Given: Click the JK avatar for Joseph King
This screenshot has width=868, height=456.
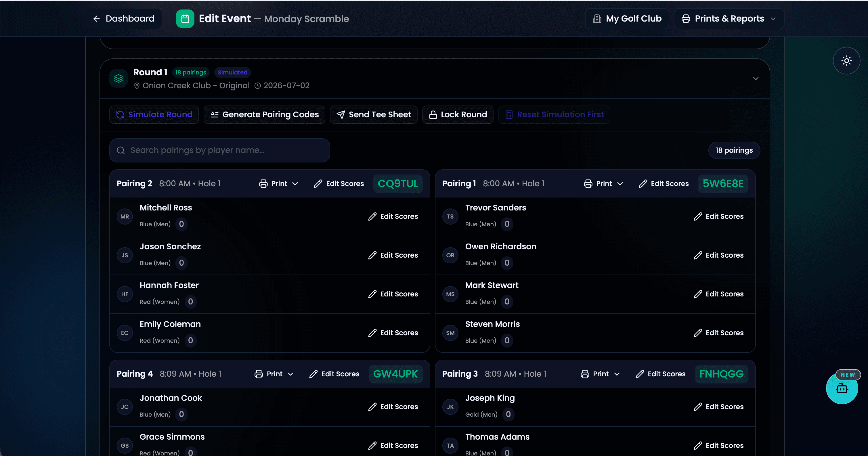Looking at the screenshot, I should pos(450,407).
